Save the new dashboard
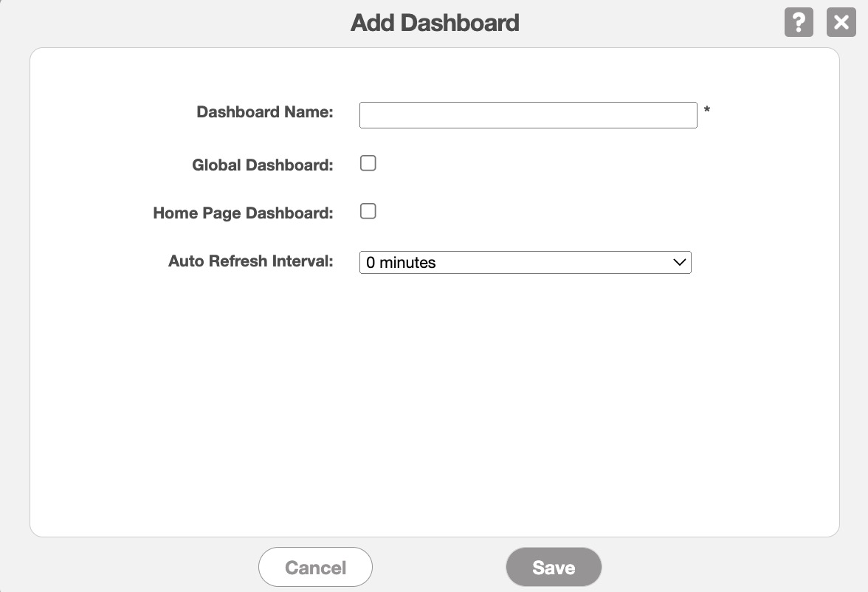The image size is (868, 592). (x=554, y=567)
